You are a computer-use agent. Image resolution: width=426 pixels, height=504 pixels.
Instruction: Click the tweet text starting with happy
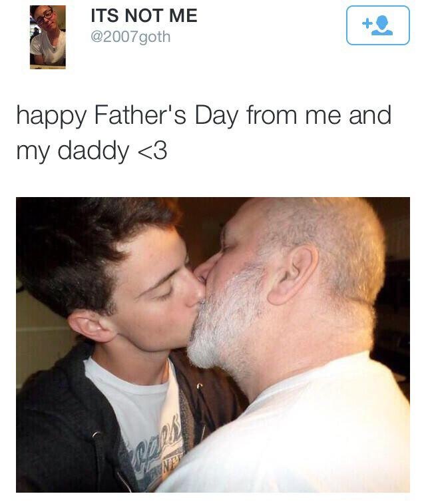pyautogui.click(x=204, y=132)
